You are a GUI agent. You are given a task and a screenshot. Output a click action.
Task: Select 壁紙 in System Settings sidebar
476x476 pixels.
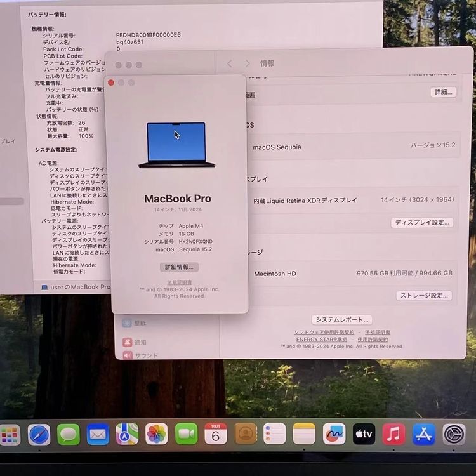pos(134,323)
